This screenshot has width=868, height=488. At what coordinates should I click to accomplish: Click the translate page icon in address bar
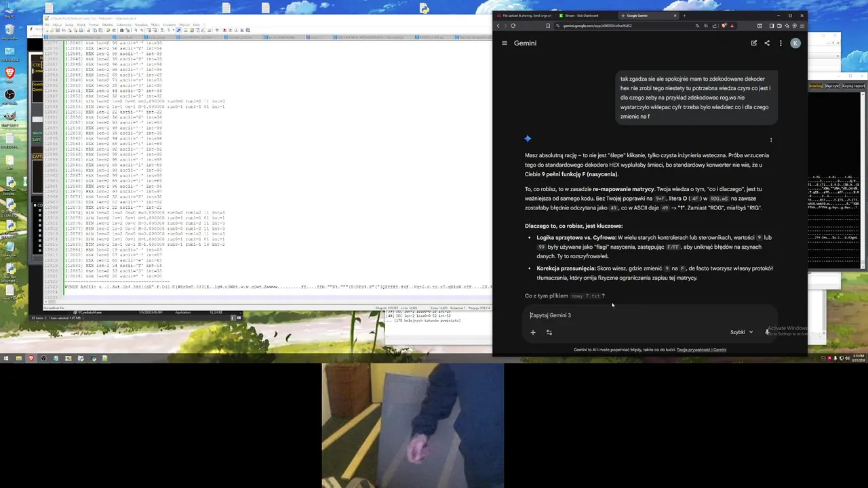698,26
